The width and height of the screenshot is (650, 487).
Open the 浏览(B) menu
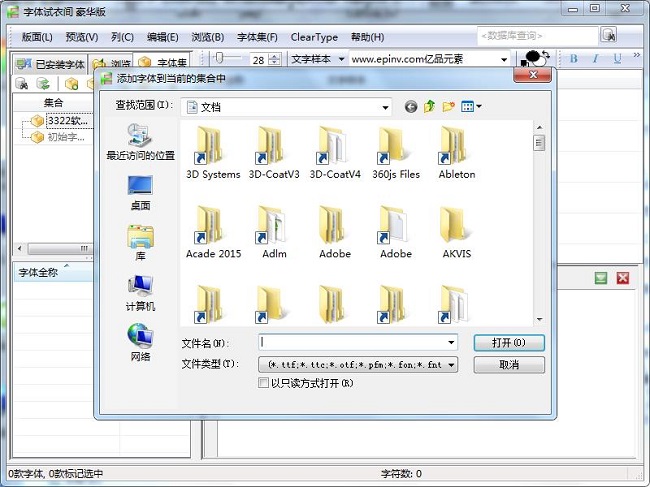pyautogui.click(x=207, y=37)
